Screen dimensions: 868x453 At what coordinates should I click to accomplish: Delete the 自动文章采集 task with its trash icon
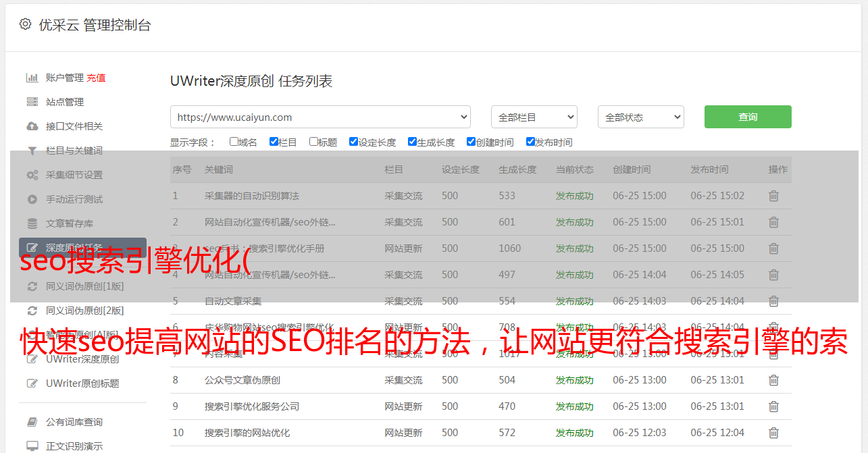773,301
